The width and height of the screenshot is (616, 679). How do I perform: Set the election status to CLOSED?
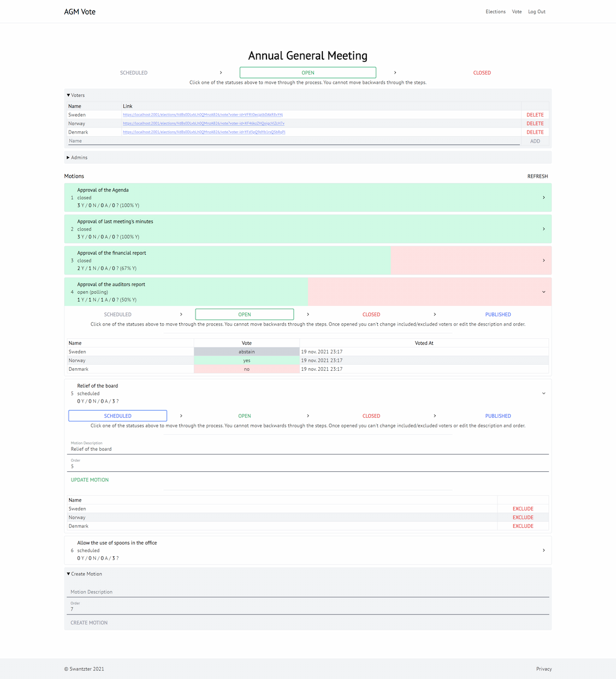482,73
